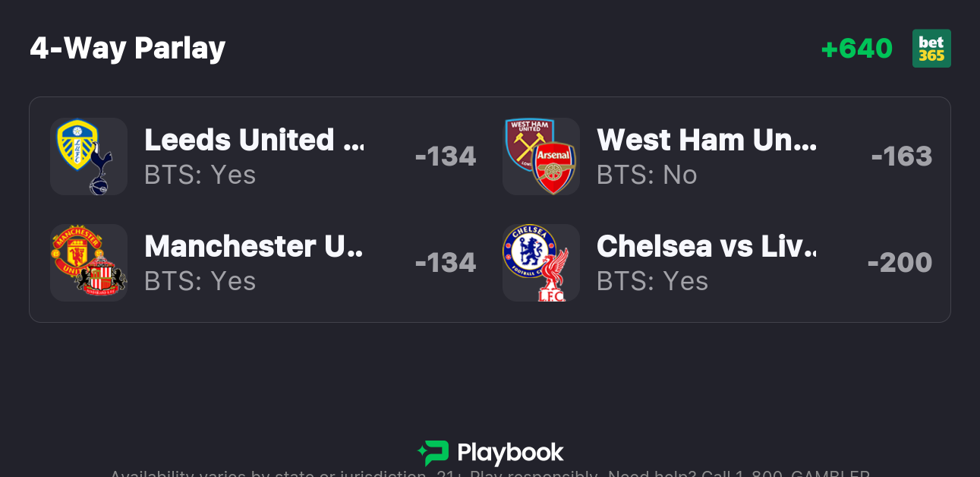980x477 pixels.
Task: Open the West Ham United match title
Action: click(x=706, y=141)
